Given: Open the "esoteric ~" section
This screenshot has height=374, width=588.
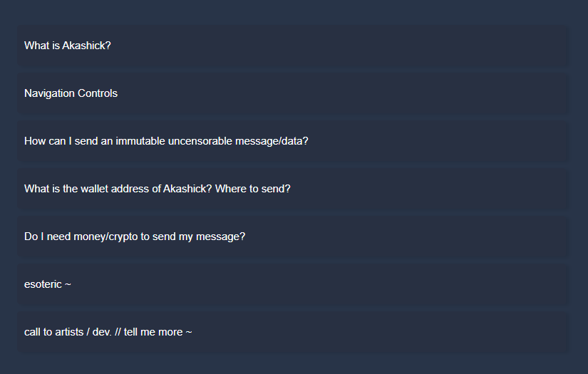Looking at the screenshot, I should 292,284.
